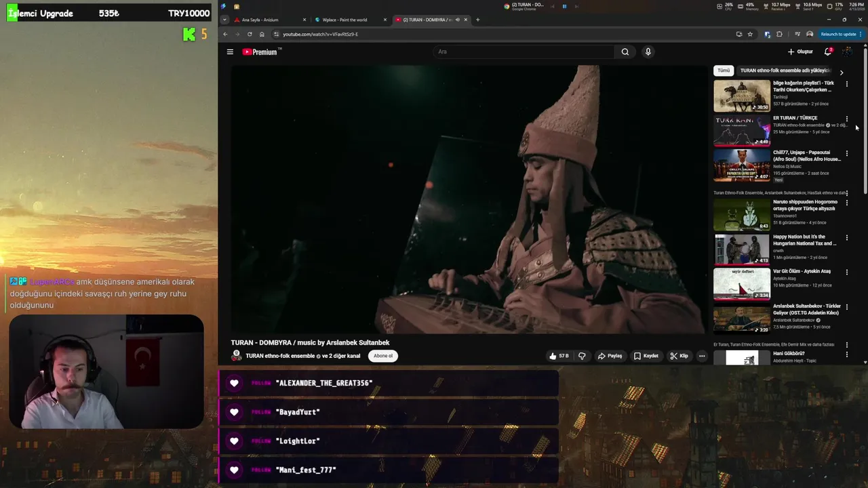Viewport: 868px width, 488px height.
Task: Open ER TURAN / TÜRKÇE thumbnail
Action: tap(742, 130)
